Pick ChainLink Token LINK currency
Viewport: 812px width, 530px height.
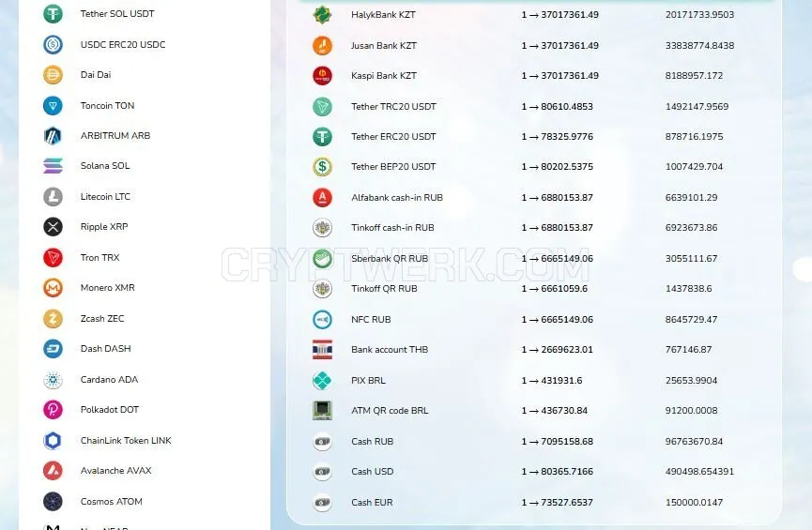(126, 441)
